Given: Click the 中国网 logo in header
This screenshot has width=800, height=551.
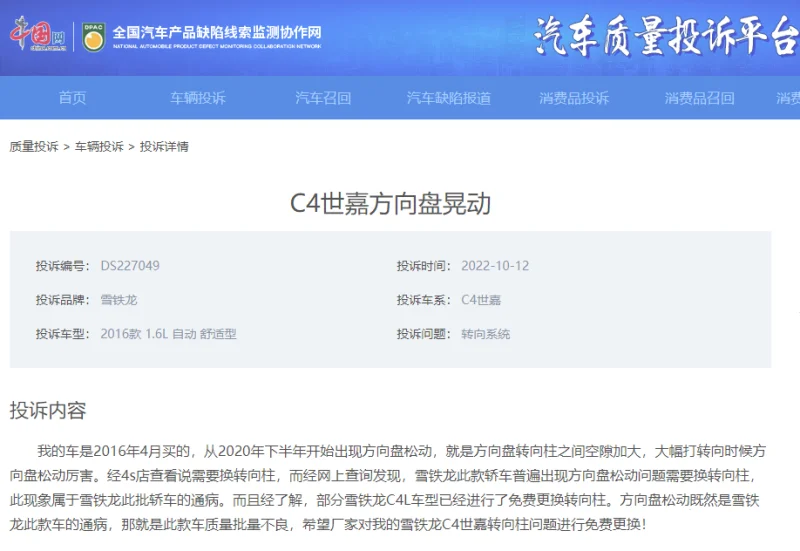Looking at the screenshot, I should [x=38, y=34].
